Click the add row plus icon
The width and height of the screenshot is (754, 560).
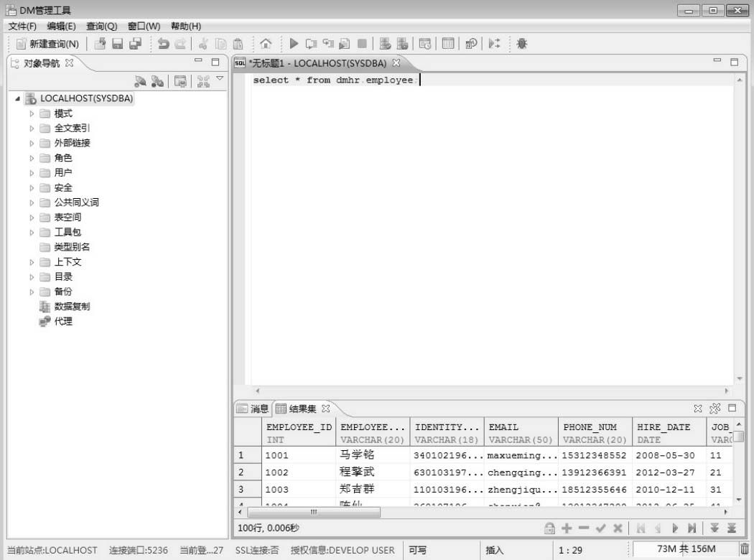(567, 528)
